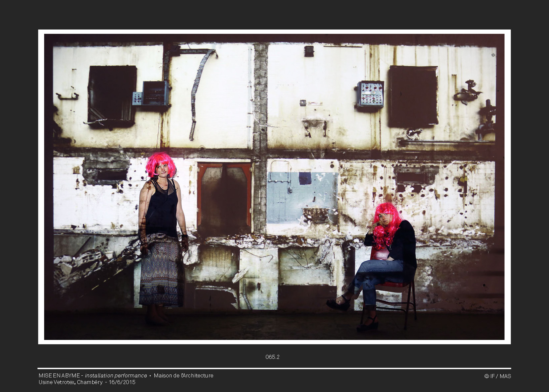Click the Maison de l'Architecture text
549x392 pixels.
(183, 375)
